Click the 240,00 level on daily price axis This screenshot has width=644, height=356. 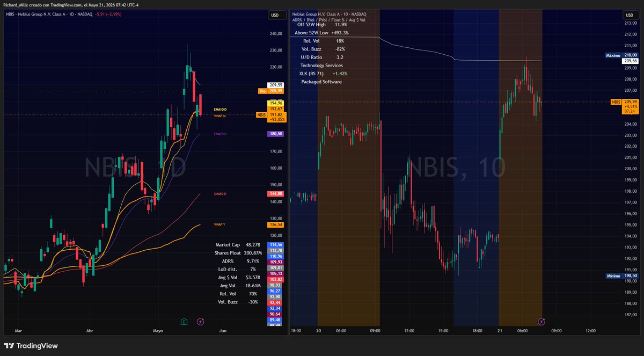pyautogui.click(x=276, y=33)
